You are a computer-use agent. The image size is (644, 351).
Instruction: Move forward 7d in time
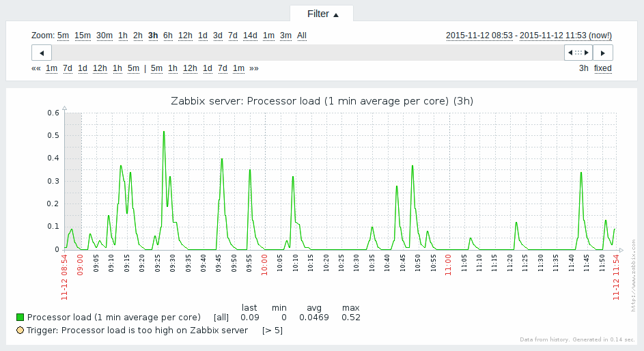click(x=223, y=68)
